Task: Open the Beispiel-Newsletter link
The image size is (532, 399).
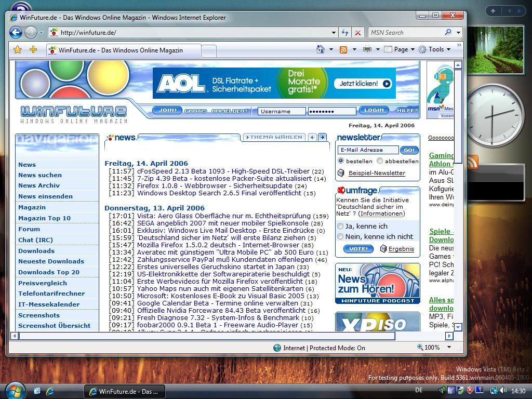Action: (x=377, y=173)
